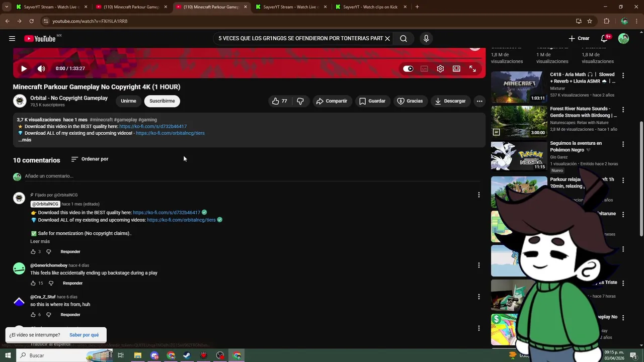Open Orbital - No Copyright Gameplay channel name
The image size is (644, 362).
click(x=69, y=98)
